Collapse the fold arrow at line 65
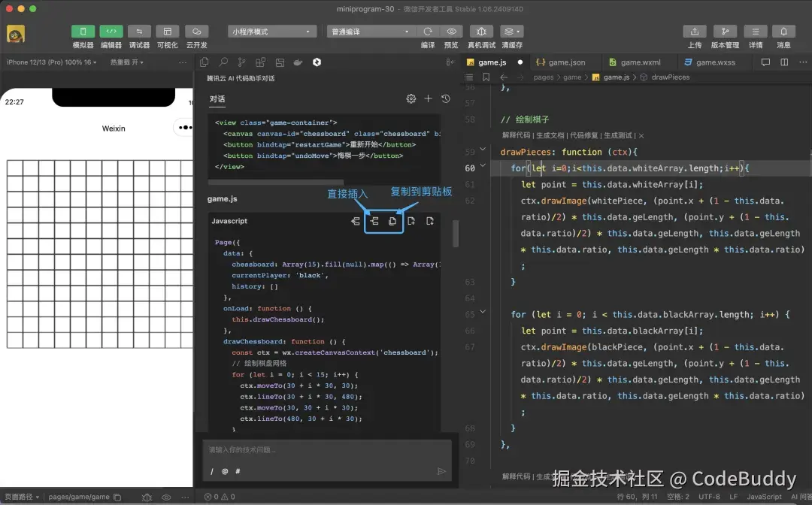The width and height of the screenshot is (812, 505). [483, 312]
